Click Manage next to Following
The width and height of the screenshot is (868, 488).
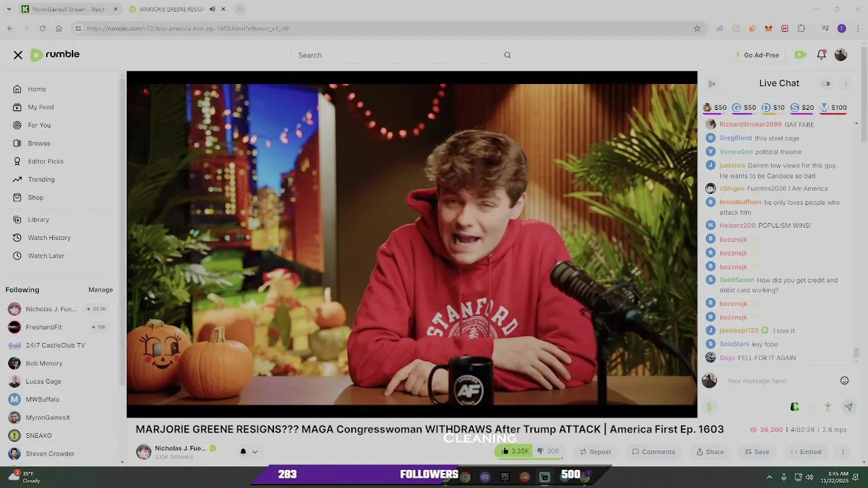coord(100,290)
